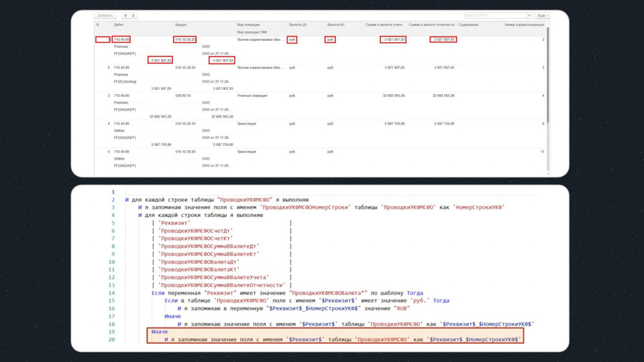Click the Дебет column header
This screenshot has width=644, height=362.
click(x=119, y=25)
